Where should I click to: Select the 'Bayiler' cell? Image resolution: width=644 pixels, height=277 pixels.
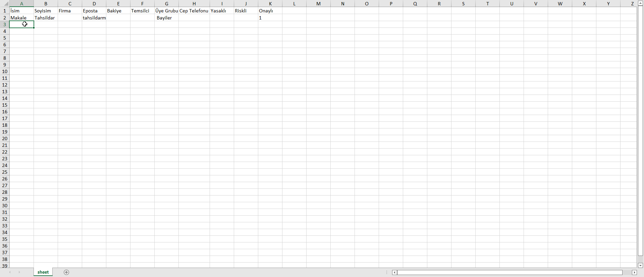pyautogui.click(x=166, y=18)
